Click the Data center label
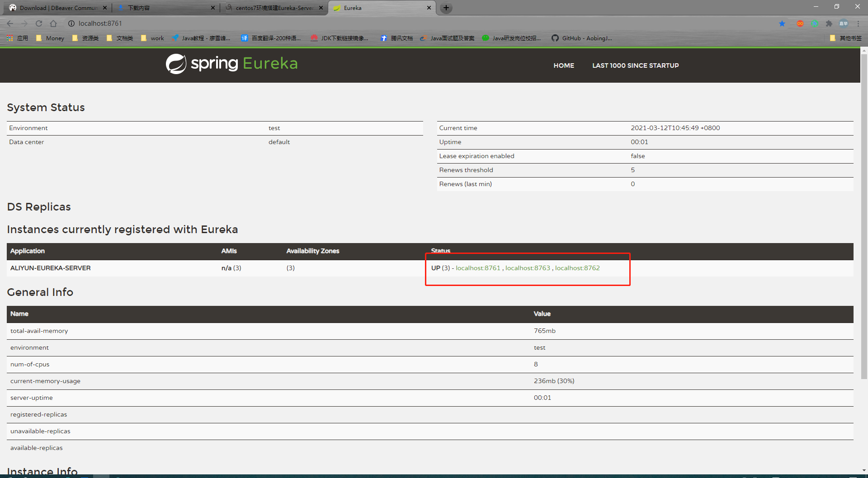Viewport: 868px width, 478px height. 27,142
